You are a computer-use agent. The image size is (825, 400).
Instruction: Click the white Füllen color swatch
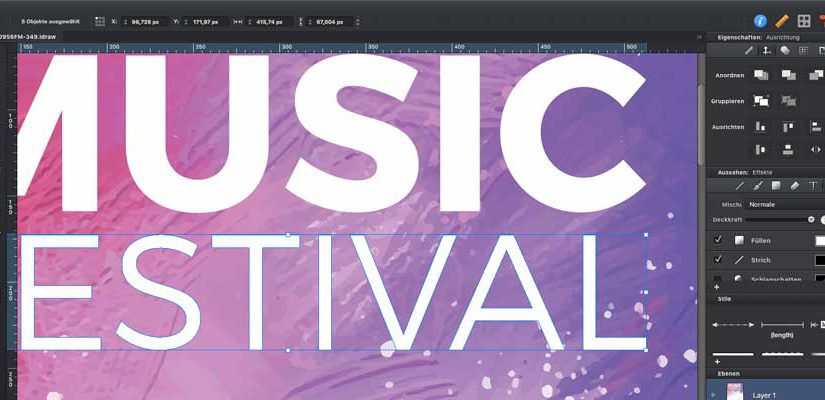820,240
